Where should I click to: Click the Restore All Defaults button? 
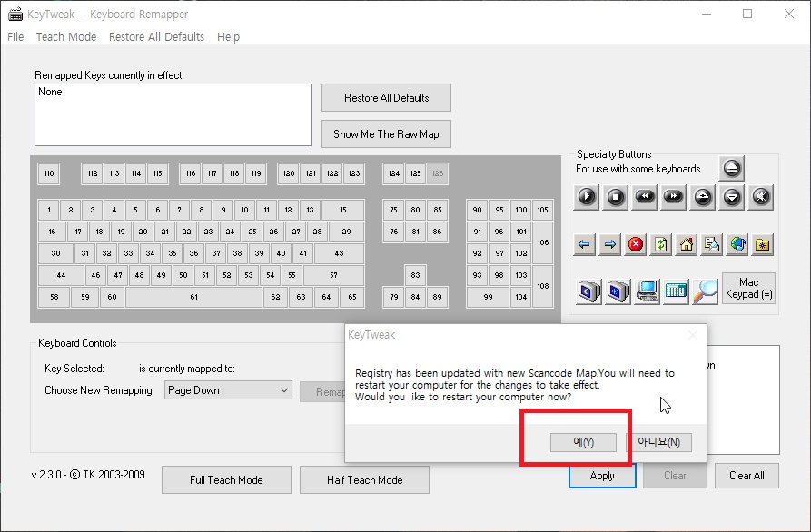coord(386,98)
